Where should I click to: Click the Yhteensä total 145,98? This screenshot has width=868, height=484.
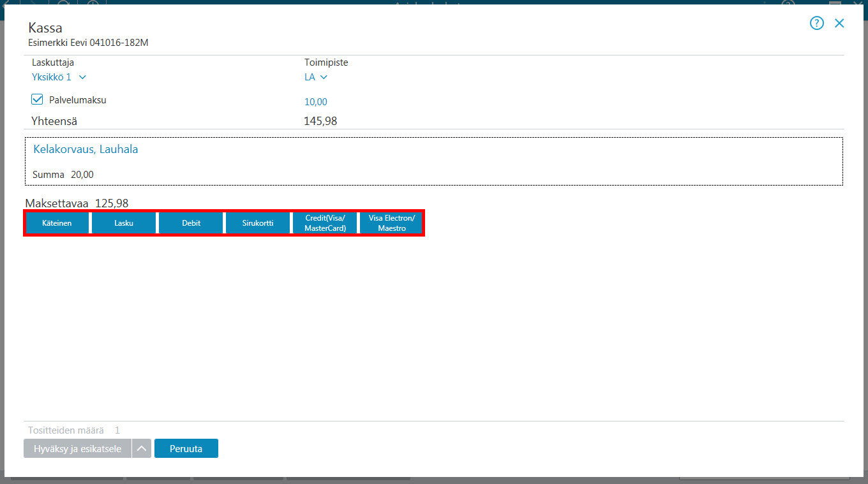320,121
